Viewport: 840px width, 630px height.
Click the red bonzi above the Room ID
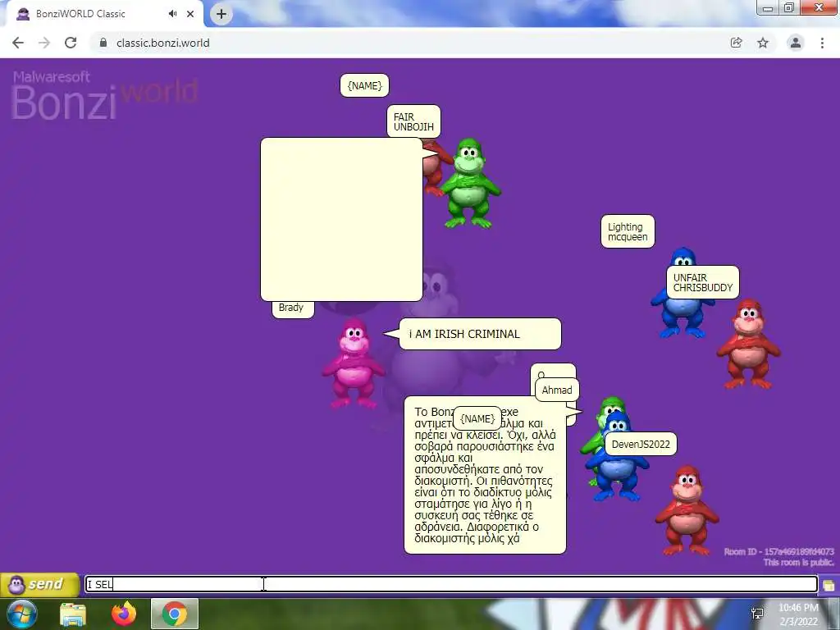pyautogui.click(x=687, y=510)
